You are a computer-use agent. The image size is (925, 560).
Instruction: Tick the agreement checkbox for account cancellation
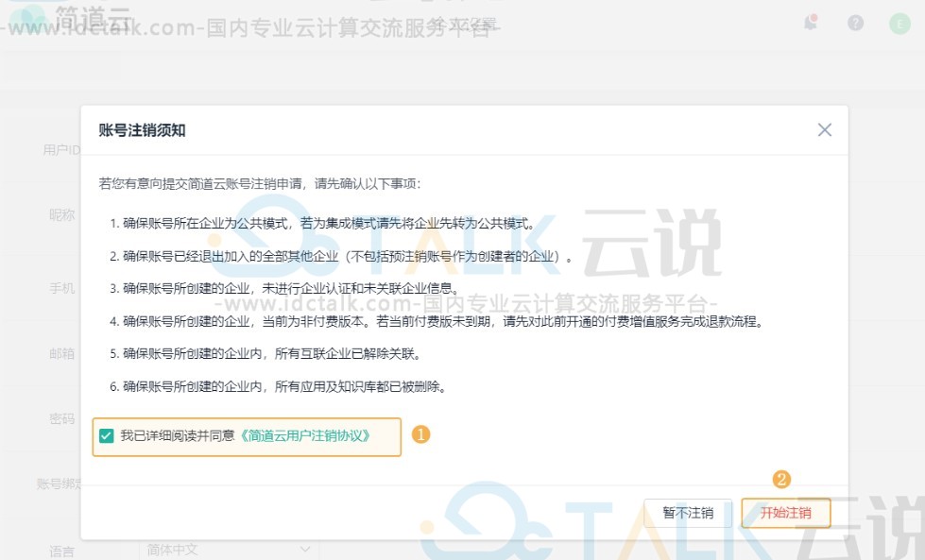click(x=106, y=435)
